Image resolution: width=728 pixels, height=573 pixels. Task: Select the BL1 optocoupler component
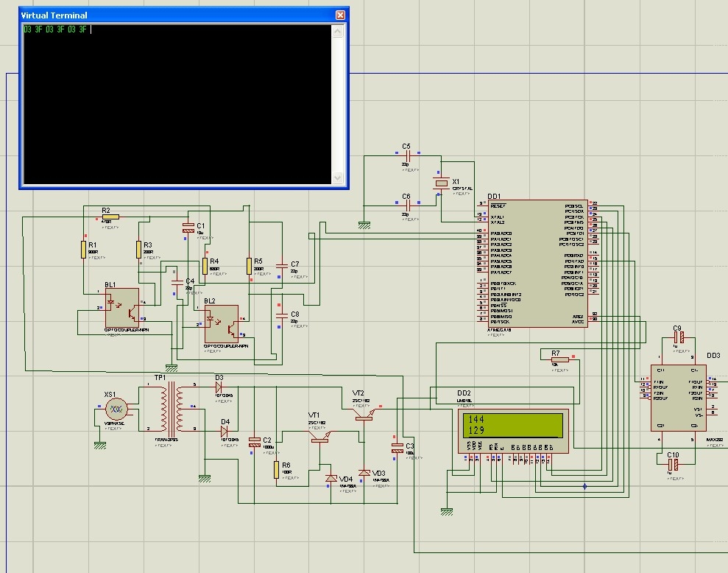[122, 308]
